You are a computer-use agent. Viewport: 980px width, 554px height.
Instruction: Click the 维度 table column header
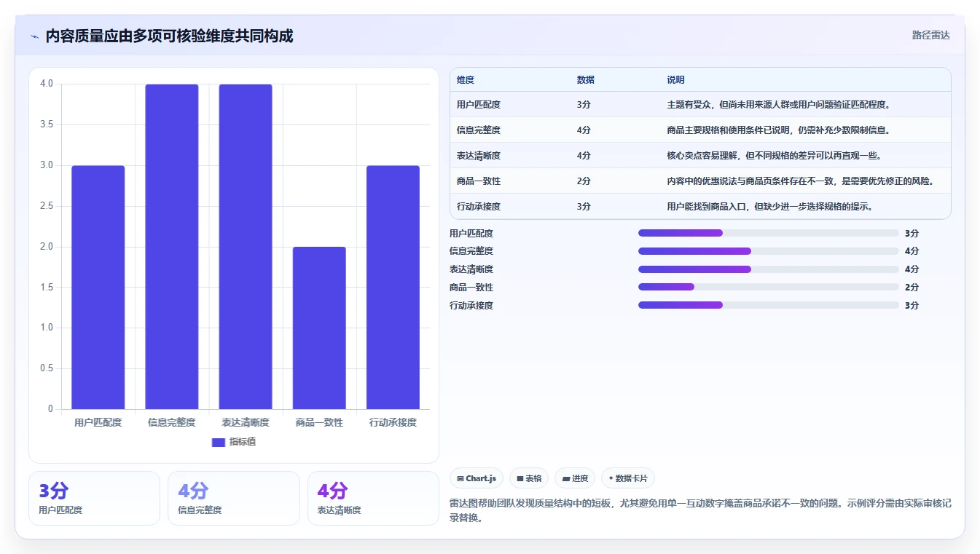[x=466, y=80]
